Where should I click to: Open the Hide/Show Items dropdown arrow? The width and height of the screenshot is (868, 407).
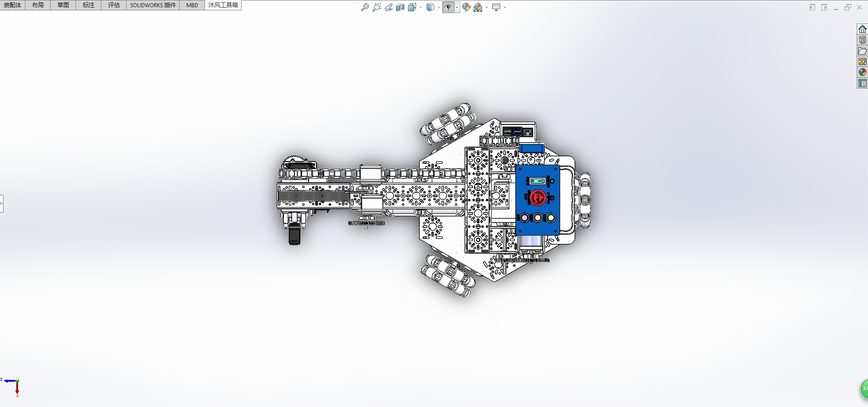coord(457,7)
